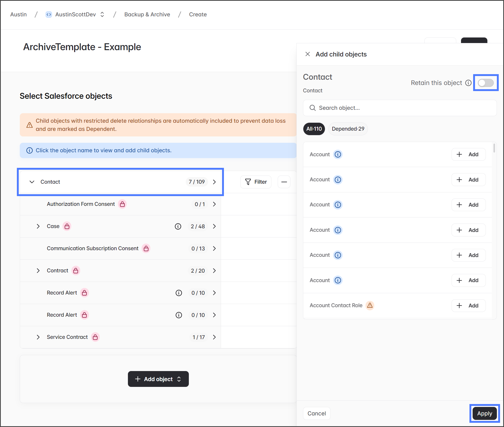Click the minus icon button beside Filter

point(284,182)
